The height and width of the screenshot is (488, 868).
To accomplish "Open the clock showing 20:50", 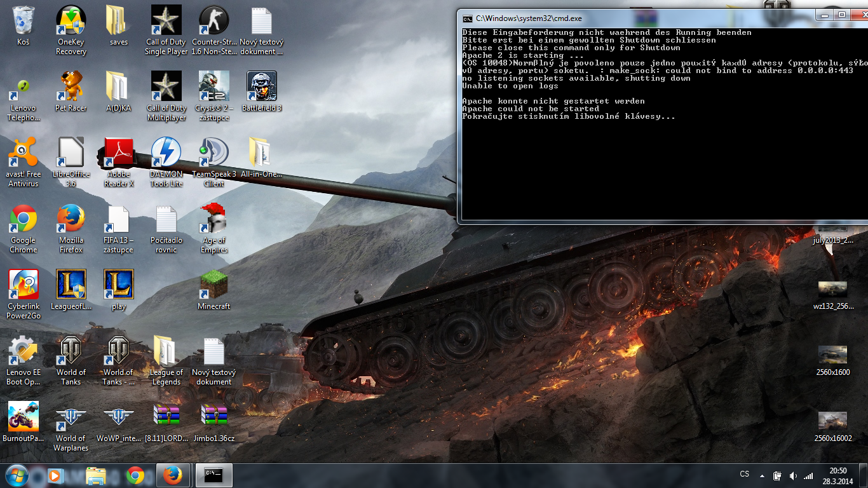I will (x=837, y=475).
